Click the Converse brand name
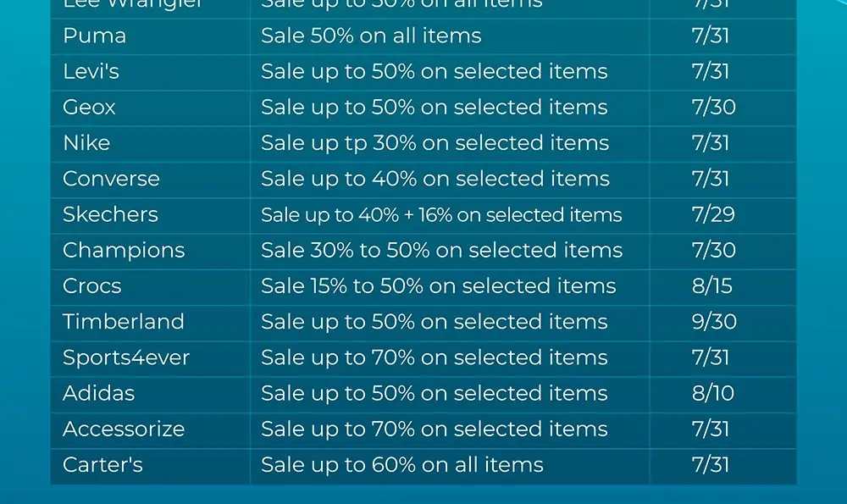Viewport: 847px width, 504px height. [111, 179]
